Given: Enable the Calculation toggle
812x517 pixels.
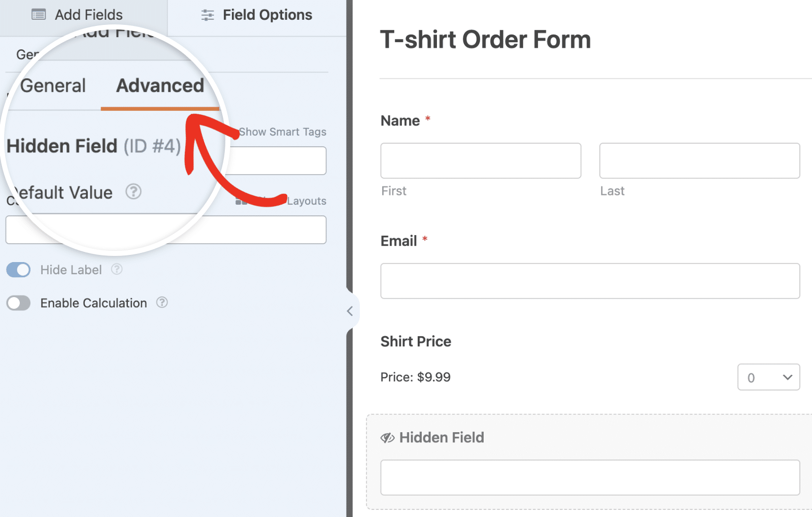Looking at the screenshot, I should [18, 303].
